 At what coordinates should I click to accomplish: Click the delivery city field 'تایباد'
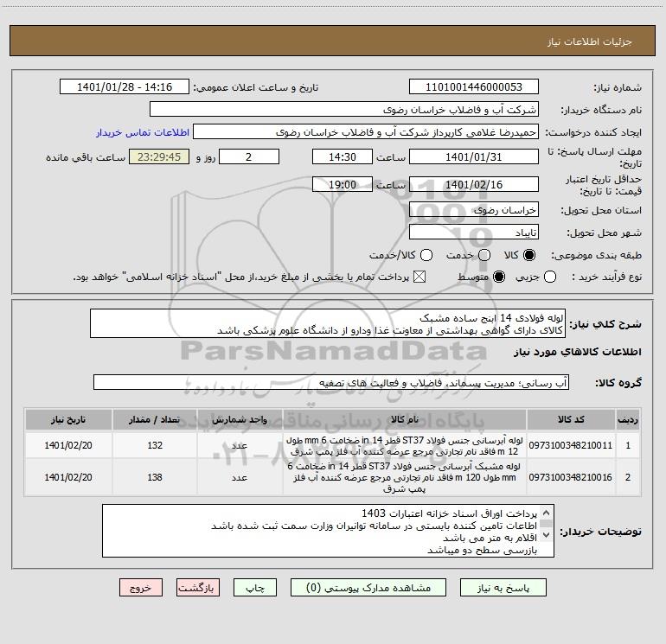[474, 233]
